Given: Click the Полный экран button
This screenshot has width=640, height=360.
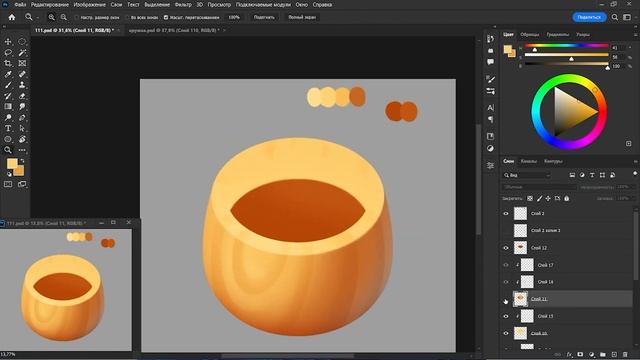Looking at the screenshot, I should [x=302, y=18].
